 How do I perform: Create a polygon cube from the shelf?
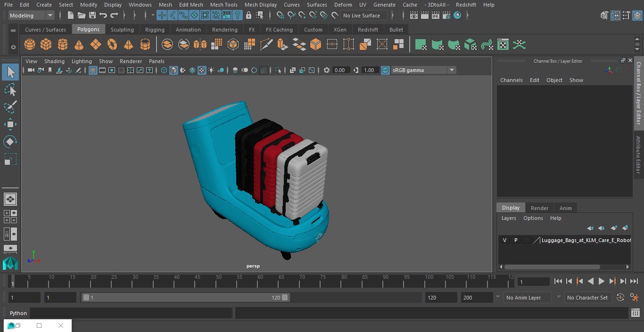point(46,45)
